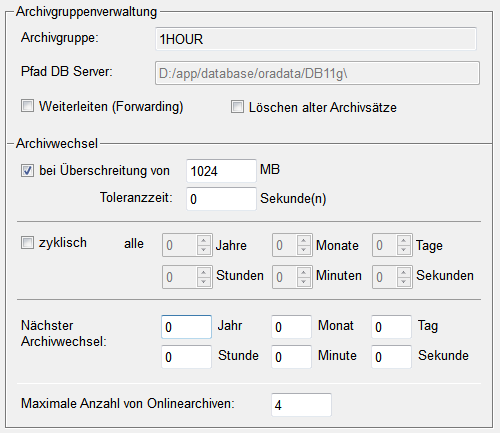Viewport: 500px width, 433px height.
Task: Check Löschen alter Archivsätze option
Action: pyautogui.click(x=237, y=107)
